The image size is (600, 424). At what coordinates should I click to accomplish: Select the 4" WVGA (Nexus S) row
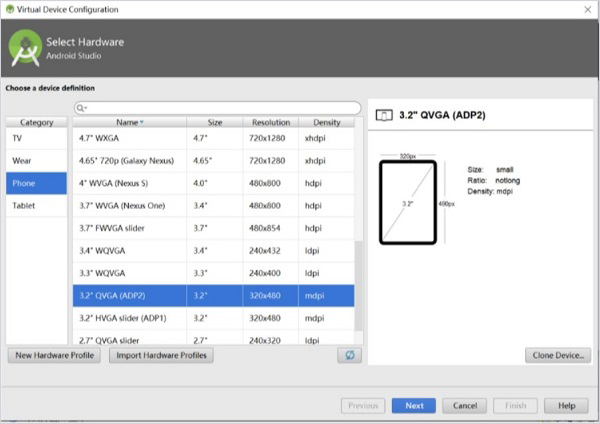213,183
